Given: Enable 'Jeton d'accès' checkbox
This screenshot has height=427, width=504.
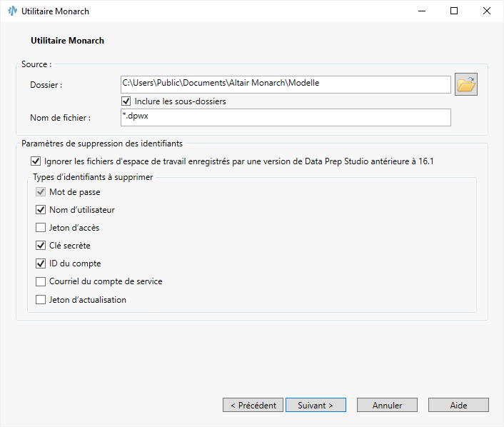Looking at the screenshot, I should tap(41, 228).
